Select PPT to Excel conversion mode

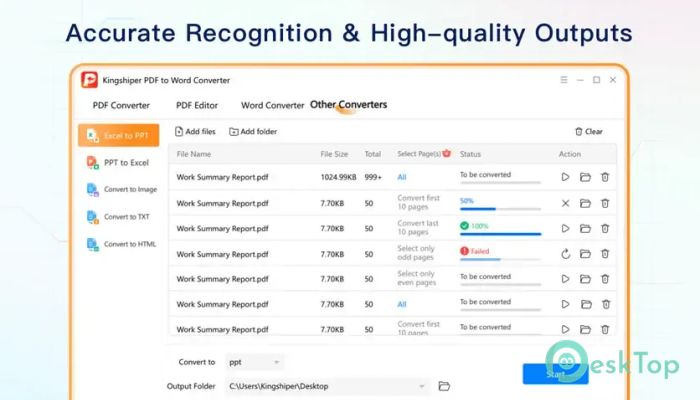118,162
